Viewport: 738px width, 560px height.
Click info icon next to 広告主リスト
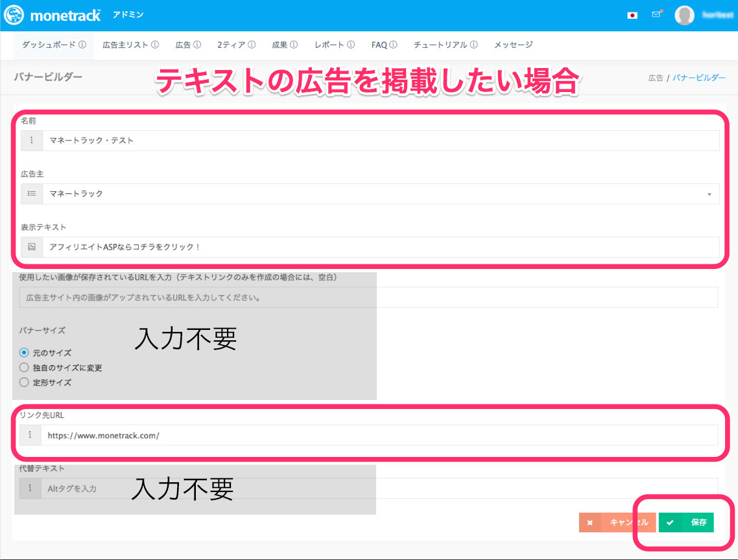coord(155,45)
